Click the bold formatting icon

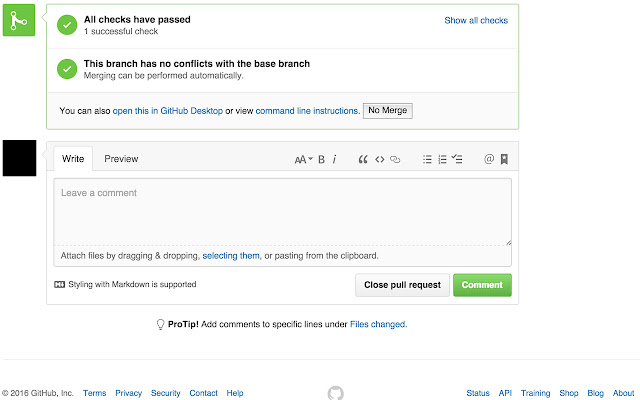321,159
